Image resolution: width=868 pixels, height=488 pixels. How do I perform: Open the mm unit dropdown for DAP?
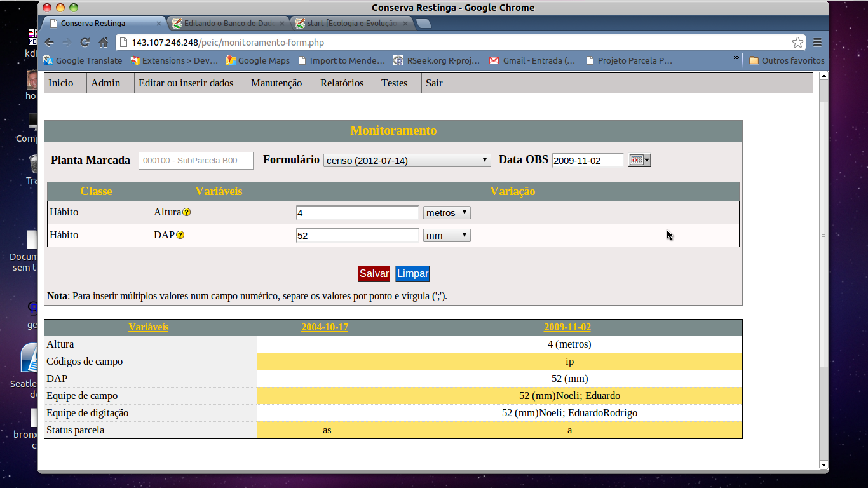pyautogui.click(x=447, y=236)
